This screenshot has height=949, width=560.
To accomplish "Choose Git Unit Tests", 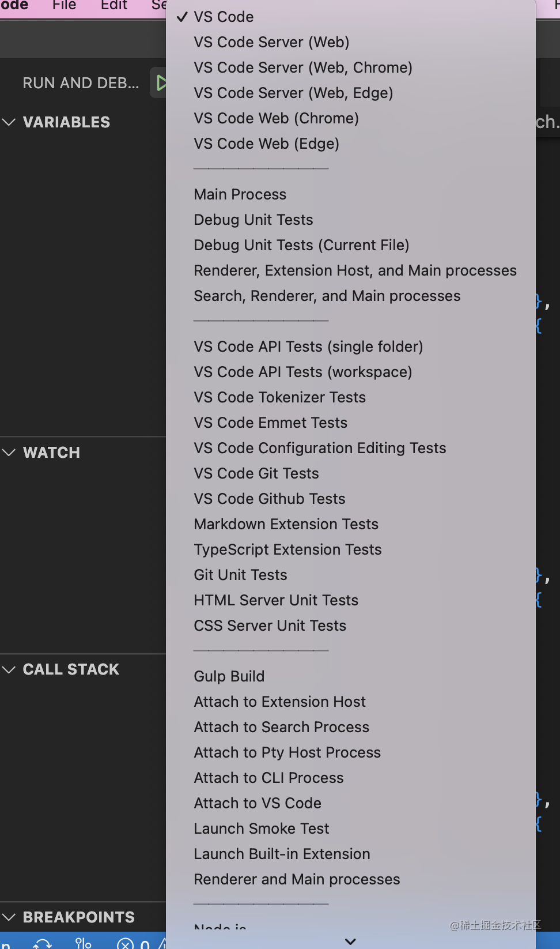I will click(x=350, y=575).
